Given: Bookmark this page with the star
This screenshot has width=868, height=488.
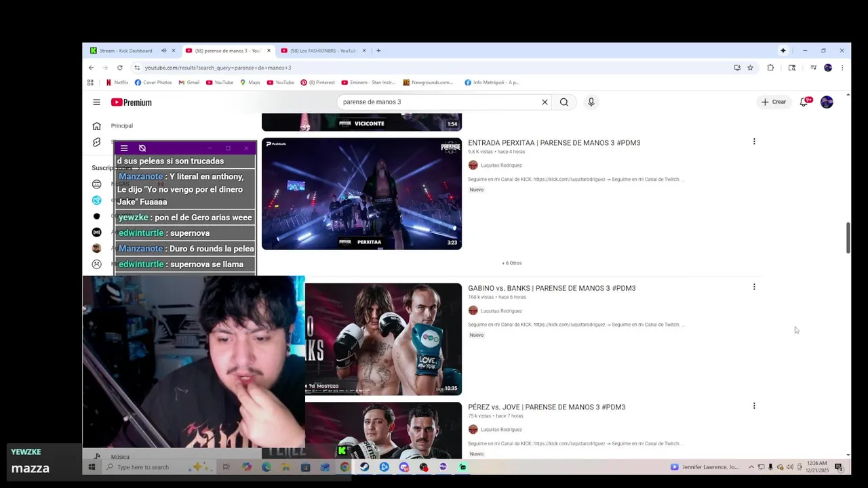Looking at the screenshot, I should [750, 68].
